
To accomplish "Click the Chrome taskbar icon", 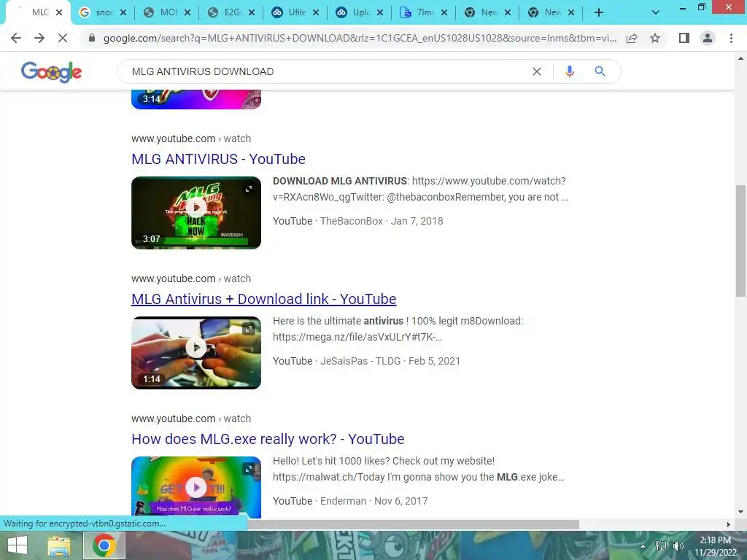I will click(x=104, y=545).
